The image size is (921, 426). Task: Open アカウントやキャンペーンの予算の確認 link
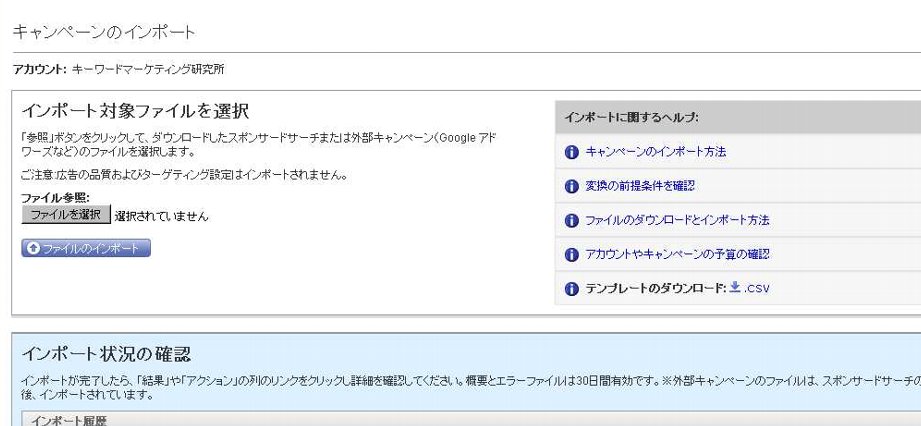677,254
